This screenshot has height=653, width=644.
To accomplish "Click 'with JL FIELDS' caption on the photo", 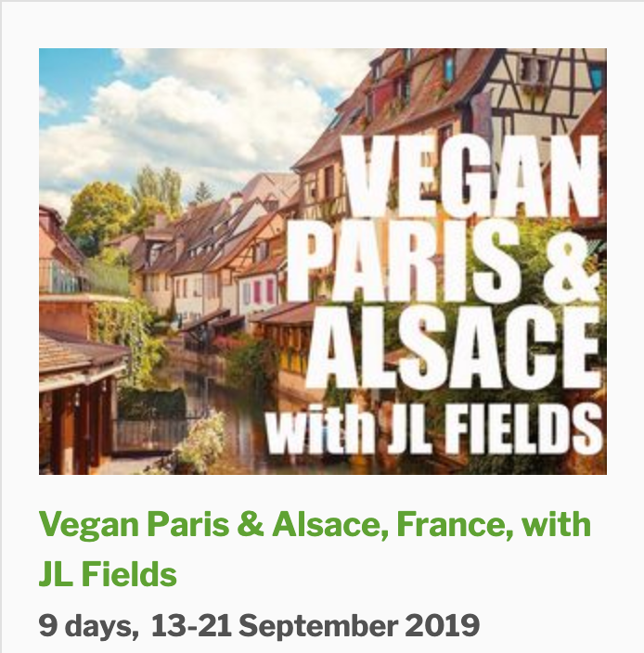I will click(x=433, y=430).
